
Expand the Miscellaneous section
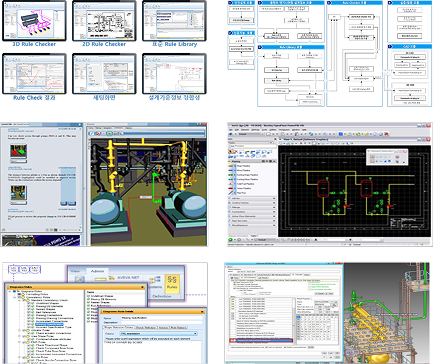point(252,225)
